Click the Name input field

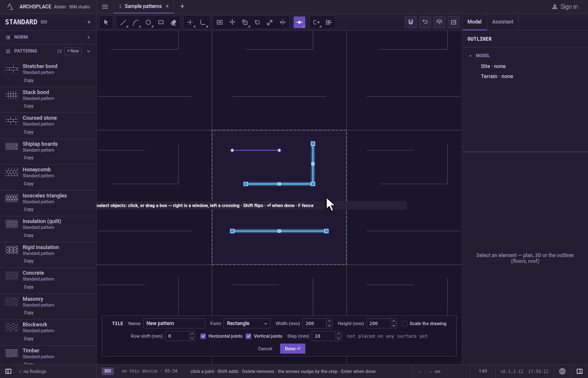click(174, 323)
